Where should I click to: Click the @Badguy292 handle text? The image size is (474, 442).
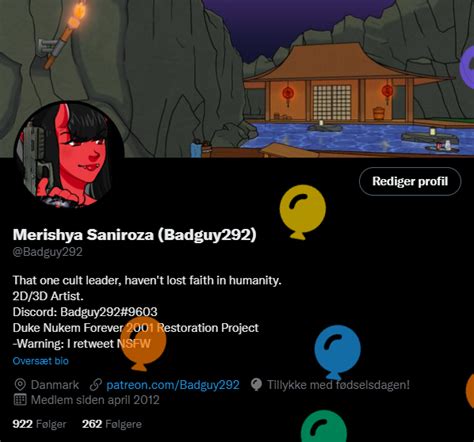(x=47, y=252)
